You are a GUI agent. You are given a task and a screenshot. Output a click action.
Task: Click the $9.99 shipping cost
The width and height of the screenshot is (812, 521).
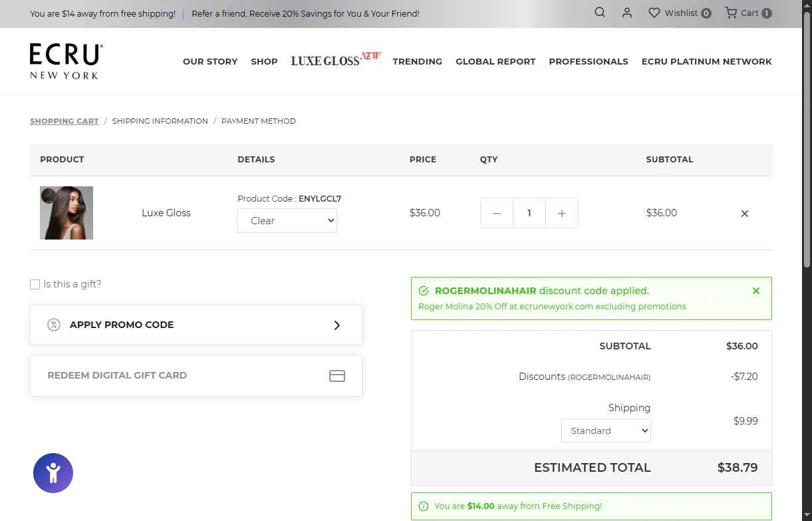[745, 421]
